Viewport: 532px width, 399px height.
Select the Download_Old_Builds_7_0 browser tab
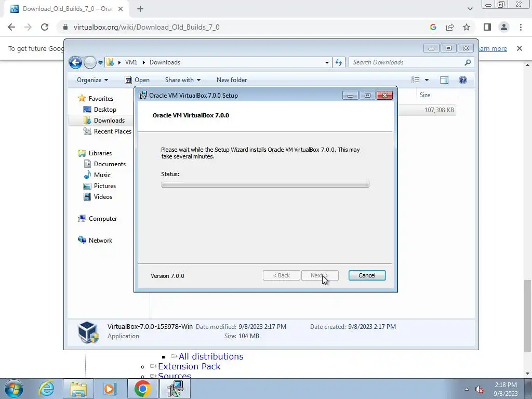click(x=67, y=9)
